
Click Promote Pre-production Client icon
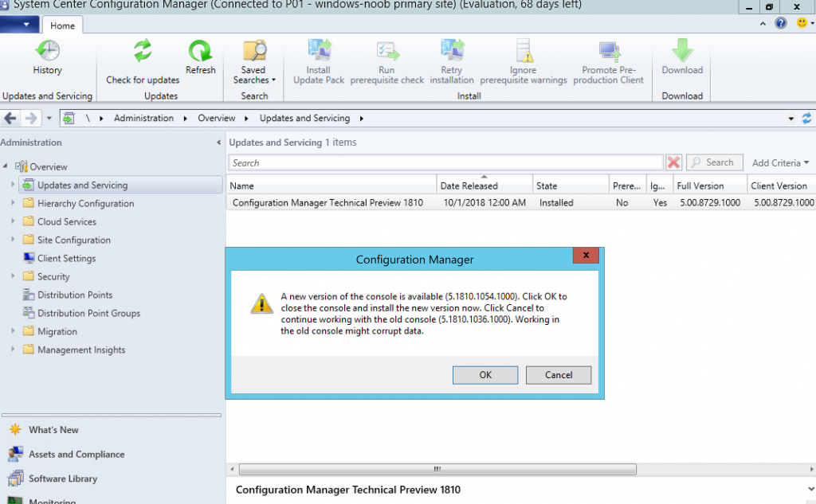[608, 50]
